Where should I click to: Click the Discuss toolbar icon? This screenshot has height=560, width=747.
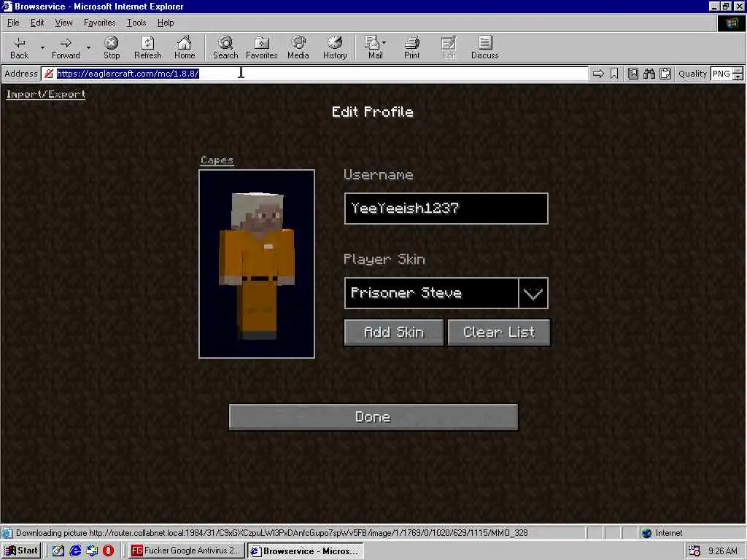(x=484, y=47)
